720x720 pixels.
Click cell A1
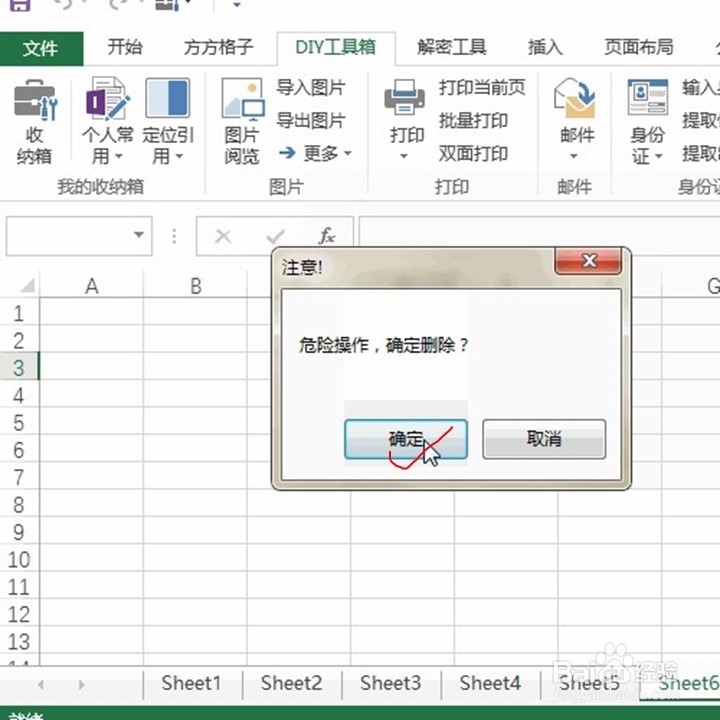92,312
